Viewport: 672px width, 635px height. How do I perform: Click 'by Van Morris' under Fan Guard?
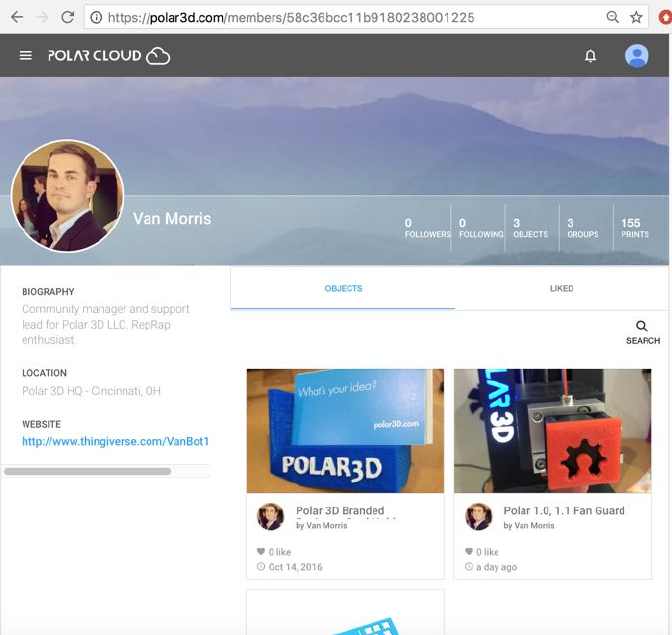529,525
